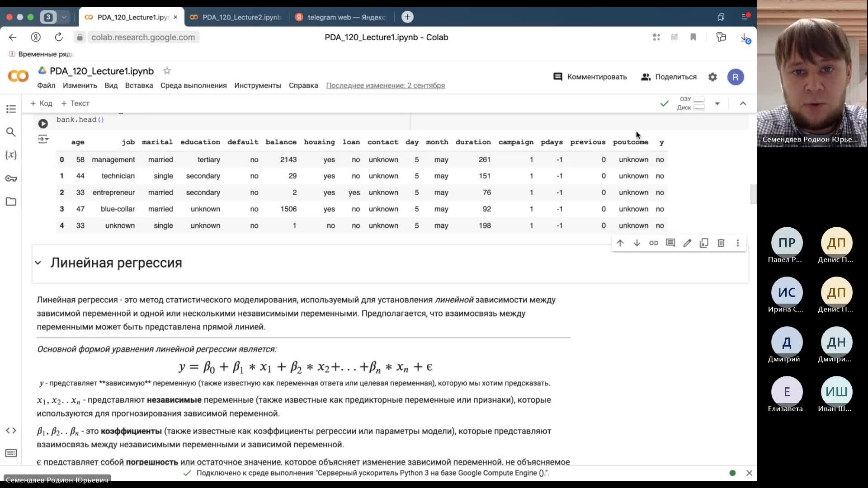Open Colab settings gear
Screen dimensions: 868x488
tap(712, 77)
